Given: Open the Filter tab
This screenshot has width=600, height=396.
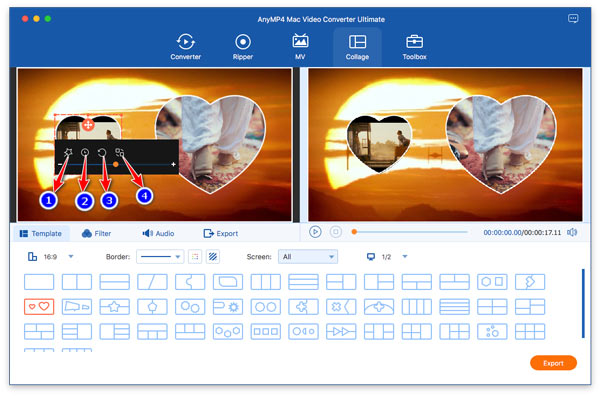Looking at the screenshot, I should click(x=96, y=233).
